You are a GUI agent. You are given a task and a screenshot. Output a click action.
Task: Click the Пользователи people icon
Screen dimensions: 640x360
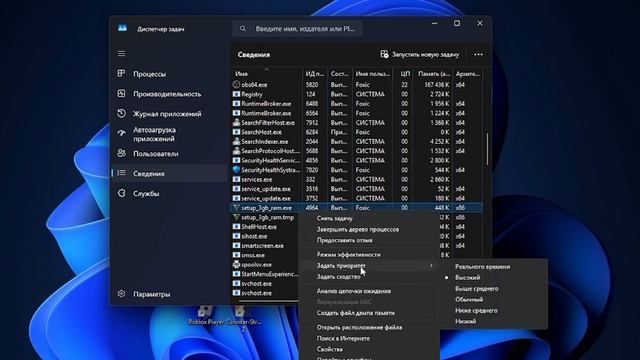click(121, 153)
